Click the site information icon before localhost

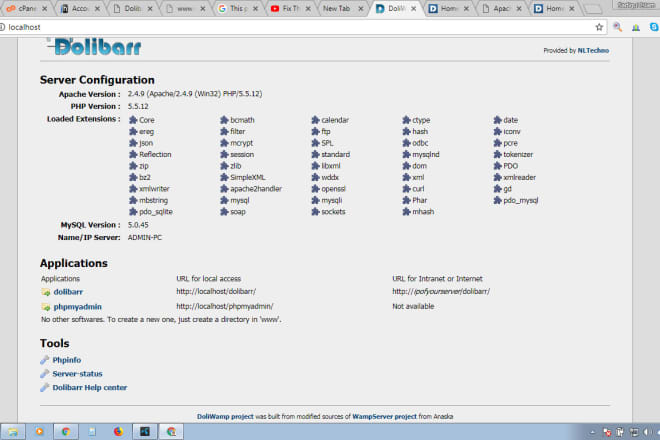point(3,27)
